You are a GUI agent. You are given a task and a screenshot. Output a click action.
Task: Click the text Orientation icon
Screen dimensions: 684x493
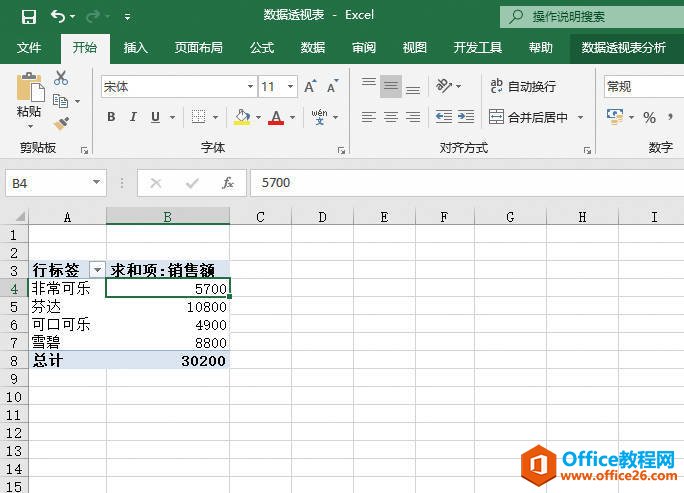click(x=445, y=86)
